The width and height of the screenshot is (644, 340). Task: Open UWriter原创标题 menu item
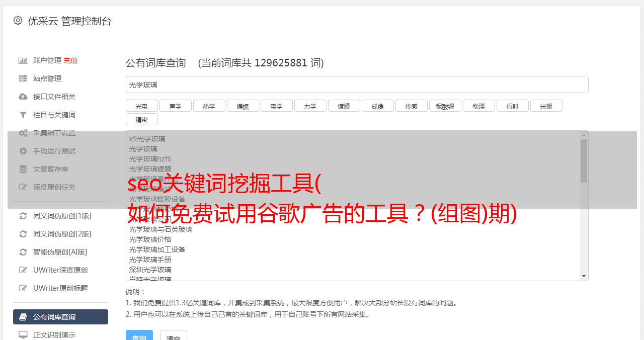coord(60,288)
